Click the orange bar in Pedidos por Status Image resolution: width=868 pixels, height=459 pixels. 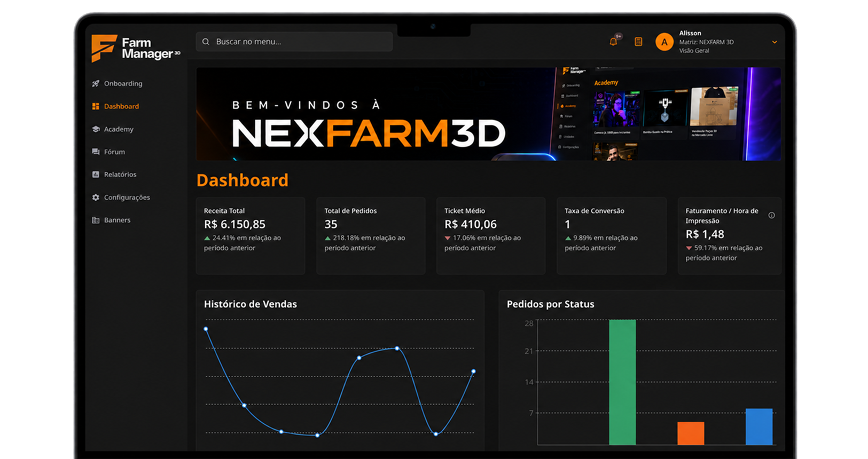(x=691, y=433)
